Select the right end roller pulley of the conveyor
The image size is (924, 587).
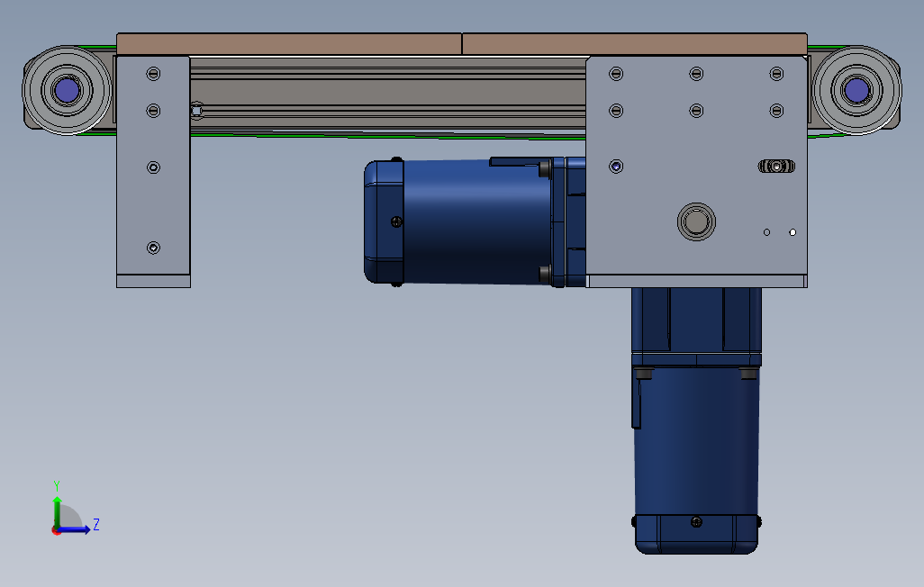856,90
